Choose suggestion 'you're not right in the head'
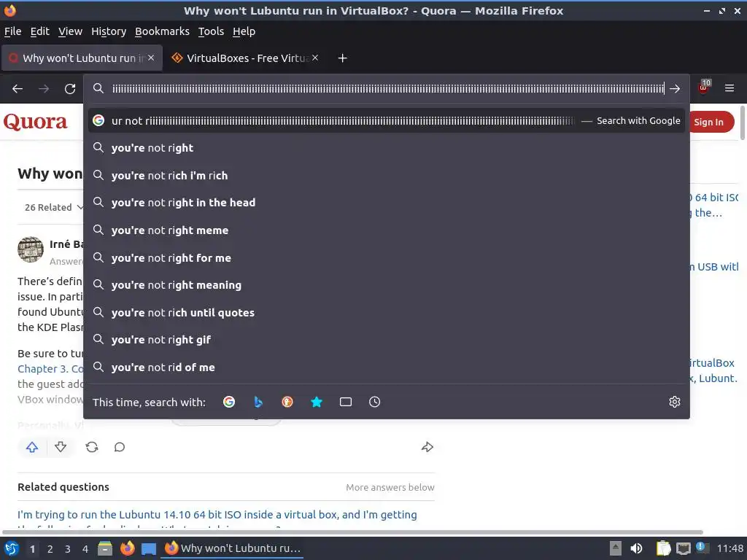Image resolution: width=747 pixels, height=560 pixels. (x=387, y=203)
